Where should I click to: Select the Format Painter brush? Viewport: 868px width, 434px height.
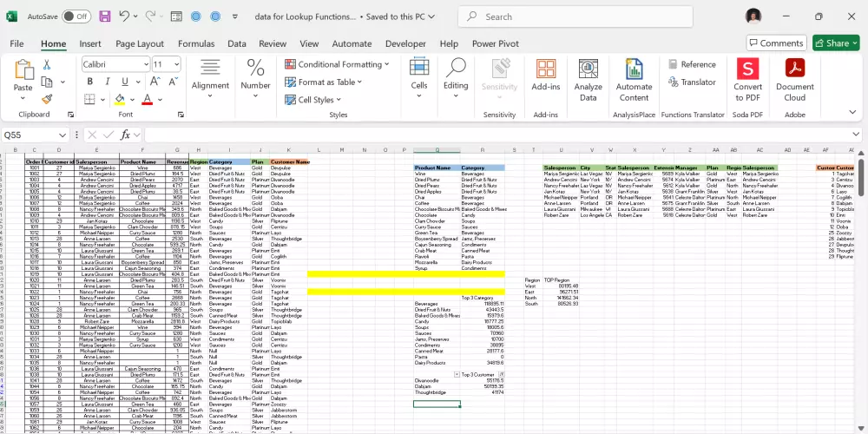tap(47, 100)
